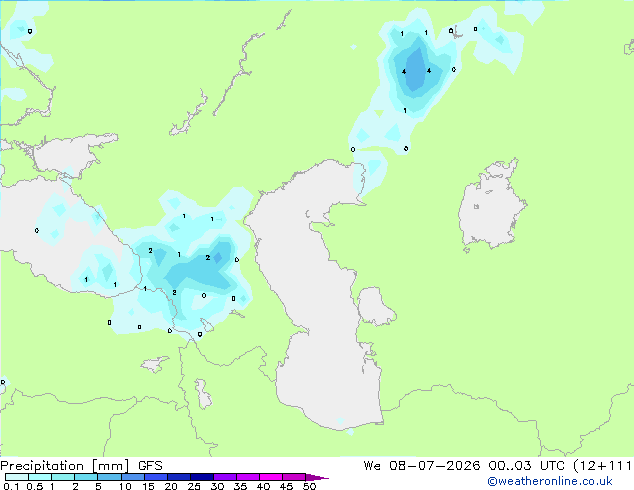This screenshot has height=490, width=634.
Task: Click the legend swatch between 30 and 35
Action: coord(224,477)
